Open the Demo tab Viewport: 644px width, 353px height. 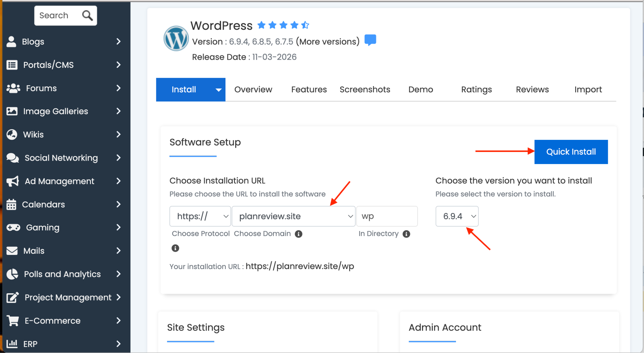coord(421,90)
